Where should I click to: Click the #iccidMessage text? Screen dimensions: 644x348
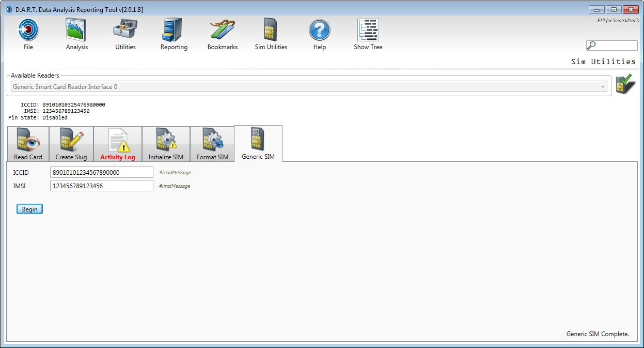[x=175, y=173]
